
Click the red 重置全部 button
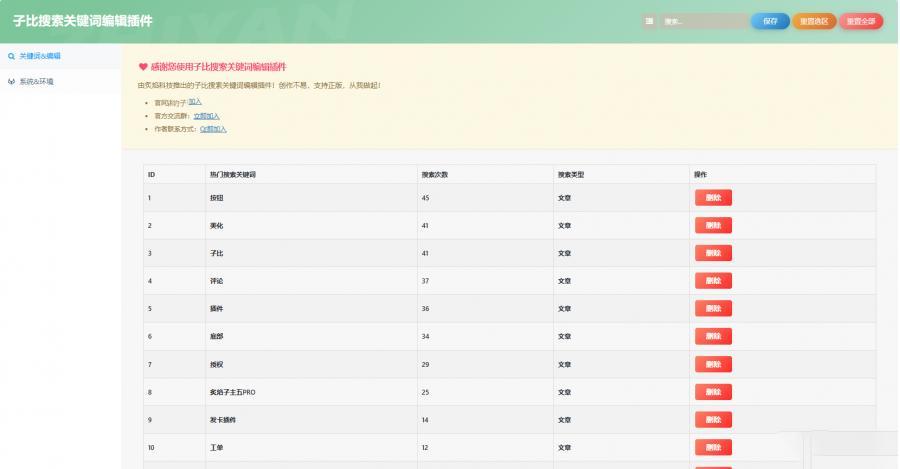861,21
